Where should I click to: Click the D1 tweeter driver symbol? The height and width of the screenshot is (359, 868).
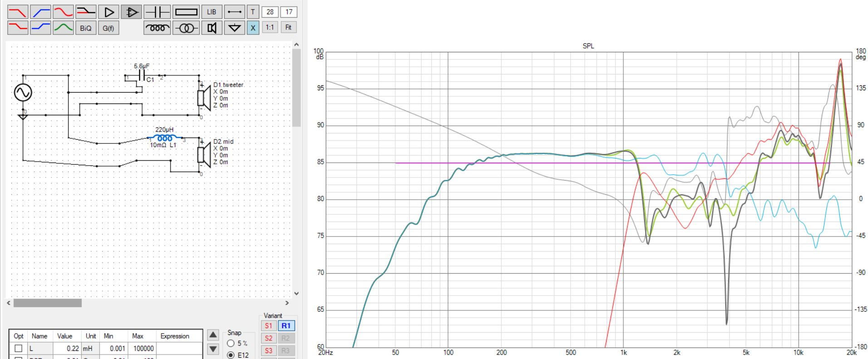pyautogui.click(x=204, y=98)
